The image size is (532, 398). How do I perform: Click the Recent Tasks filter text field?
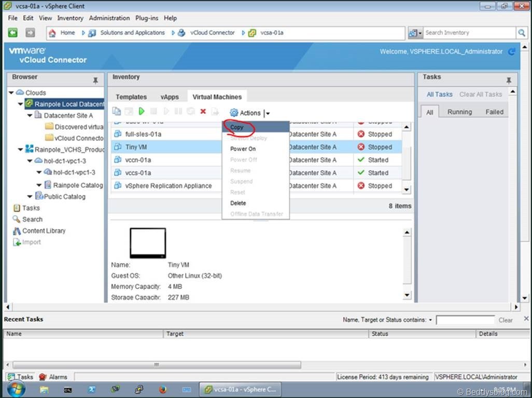[x=465, y=320]
